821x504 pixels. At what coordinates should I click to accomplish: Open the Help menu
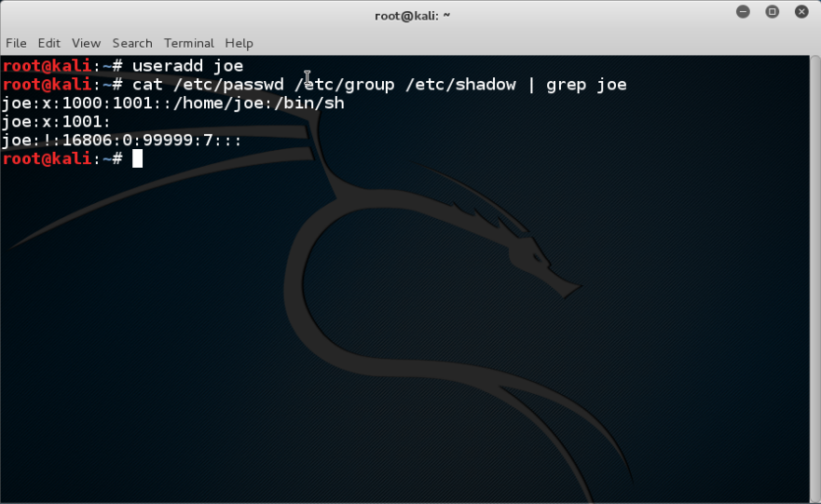239,43
